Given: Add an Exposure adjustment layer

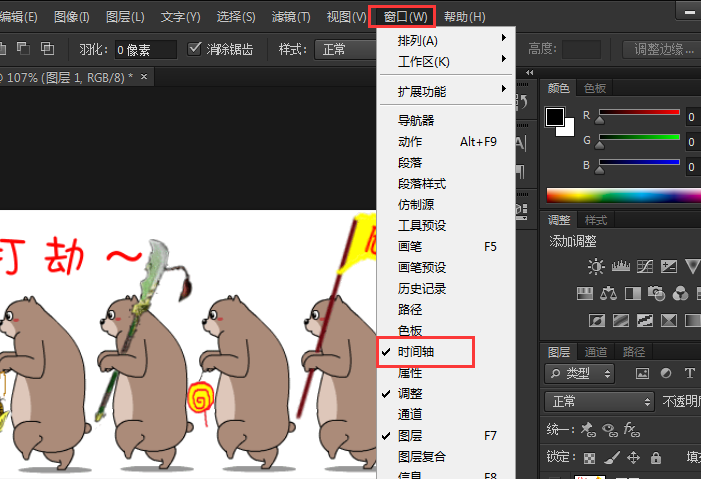Looking at the screenshot, I should [669, 267].
